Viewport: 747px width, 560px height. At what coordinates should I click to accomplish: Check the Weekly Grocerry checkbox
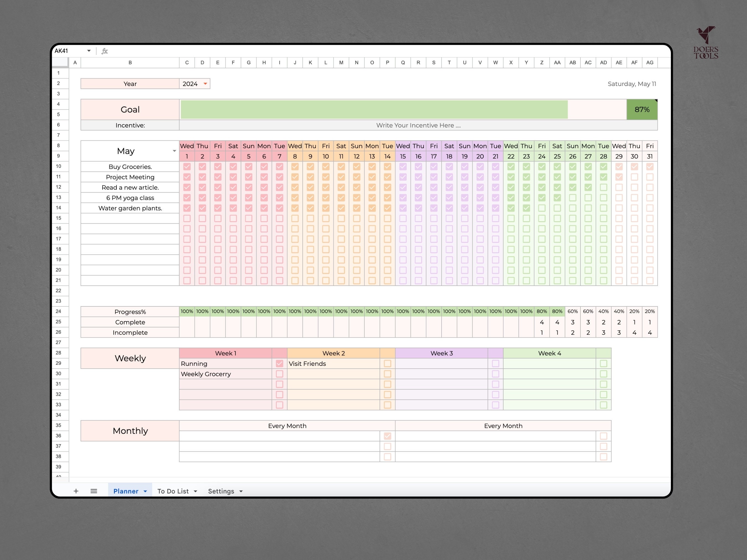pos(279,374)
